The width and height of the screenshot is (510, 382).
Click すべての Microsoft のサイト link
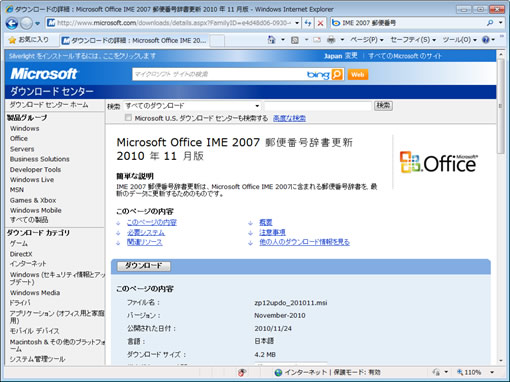coord(405,56)
